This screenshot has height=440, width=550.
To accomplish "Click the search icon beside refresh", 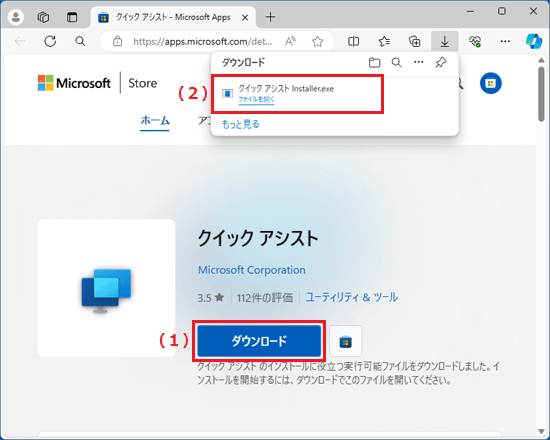I will tap(80, 41).
